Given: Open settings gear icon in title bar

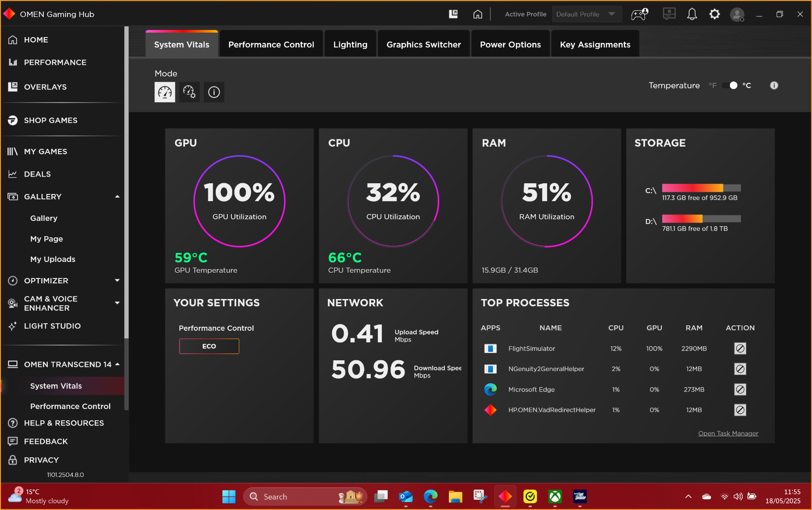Looking at the screenshot, I should click(x=715, y=14).
